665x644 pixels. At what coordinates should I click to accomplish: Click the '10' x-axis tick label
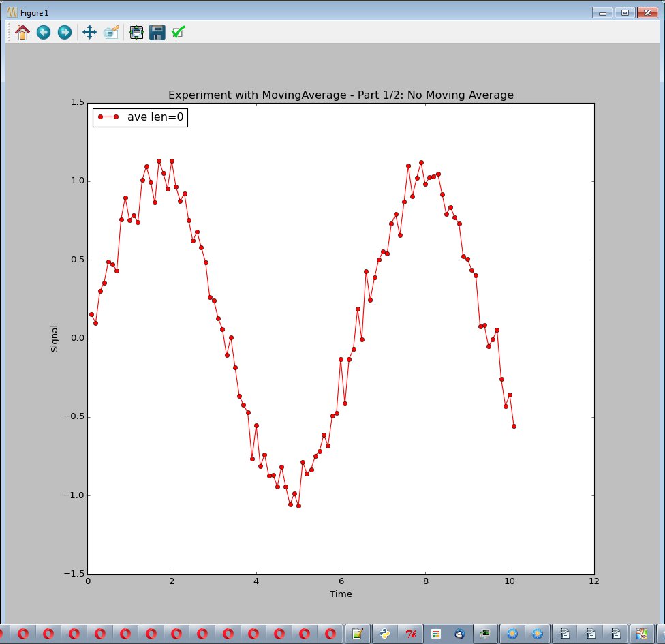click(x=510, y=581)
